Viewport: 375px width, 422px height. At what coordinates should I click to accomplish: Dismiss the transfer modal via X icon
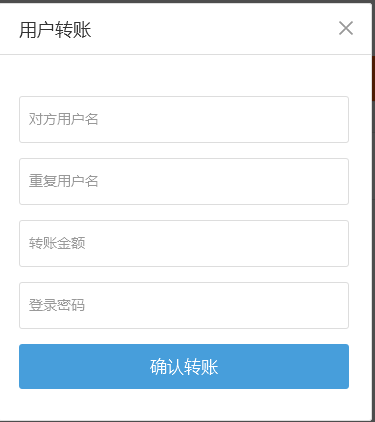click(x=346, y=28)
